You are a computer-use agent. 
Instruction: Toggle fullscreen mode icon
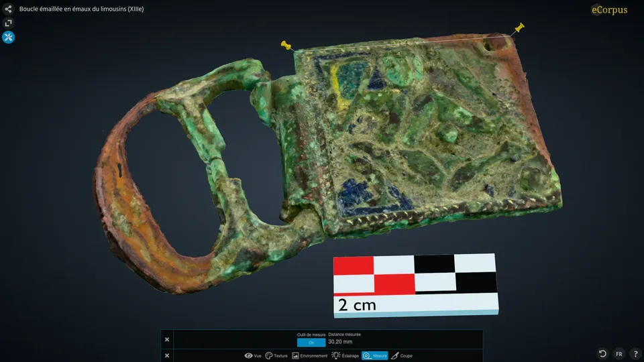[x=8, y=23]
